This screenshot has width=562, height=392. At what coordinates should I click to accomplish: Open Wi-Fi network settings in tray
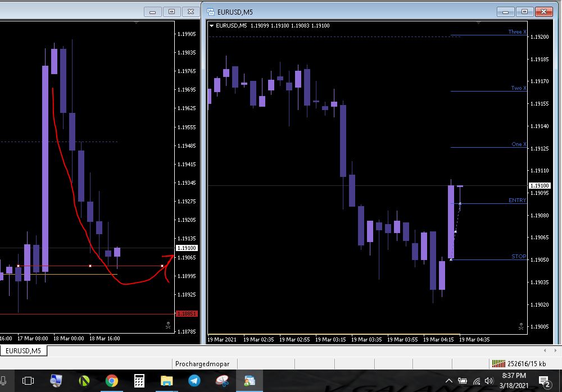coord(477,381)
